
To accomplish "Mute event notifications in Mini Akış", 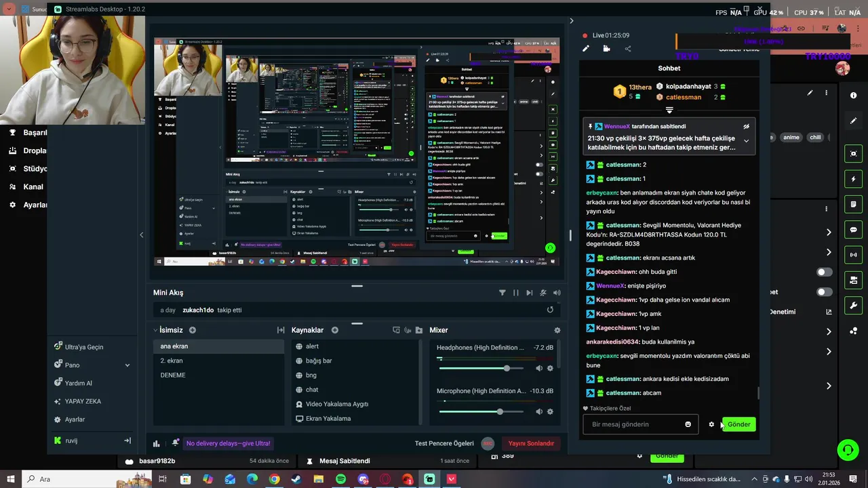I will pos(543,293).
